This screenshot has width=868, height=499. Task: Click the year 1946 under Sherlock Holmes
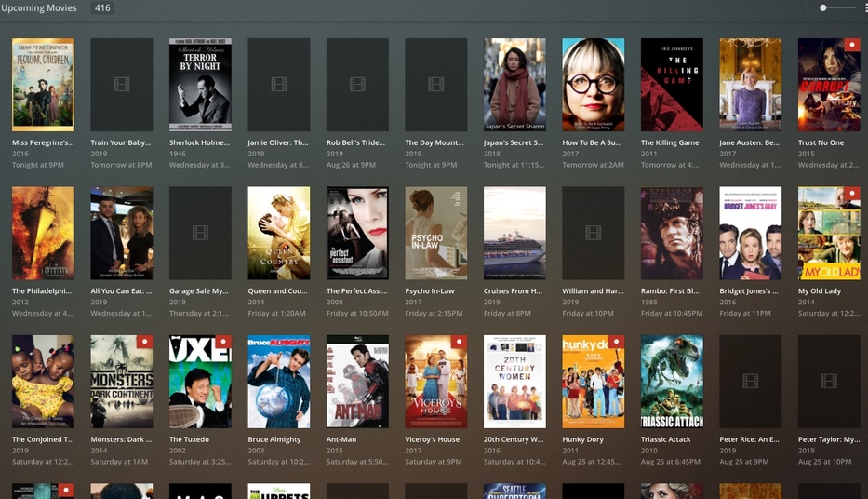(177, 154)
